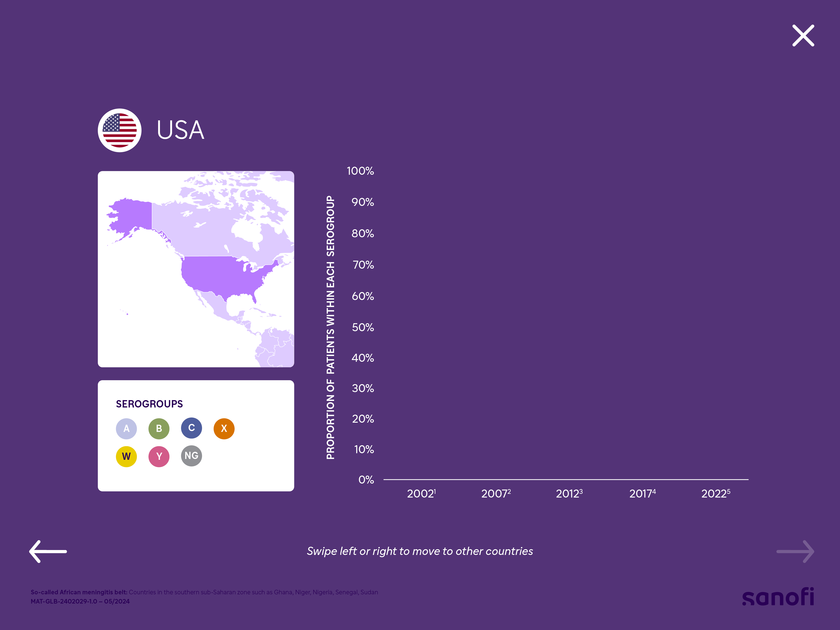The height and width of the screenshot is (630, 840).
Task: Select the yellow W serogroup circle
Action: pos(127,456)
